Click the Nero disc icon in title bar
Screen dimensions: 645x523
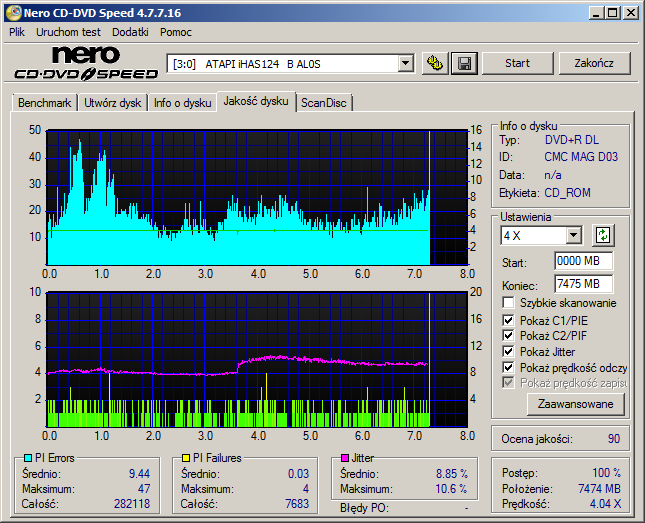[x=13, y=13]
